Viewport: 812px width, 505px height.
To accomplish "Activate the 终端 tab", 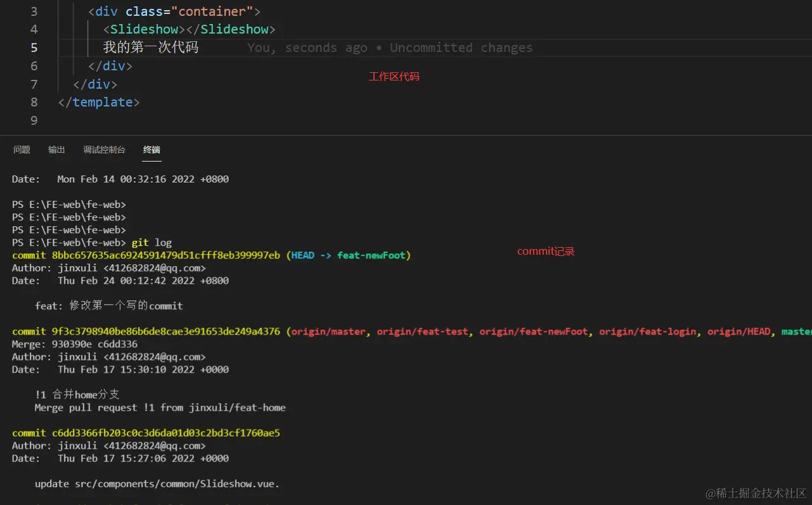I will (x=151, y=150).
